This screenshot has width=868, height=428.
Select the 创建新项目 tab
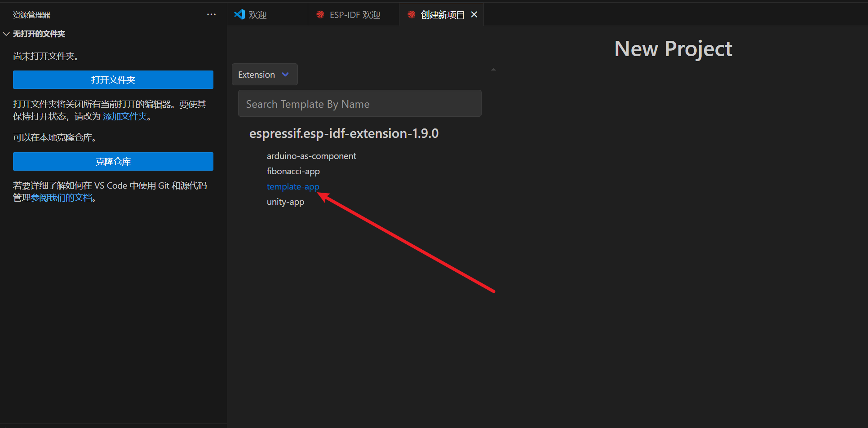(x=442, y=15)
